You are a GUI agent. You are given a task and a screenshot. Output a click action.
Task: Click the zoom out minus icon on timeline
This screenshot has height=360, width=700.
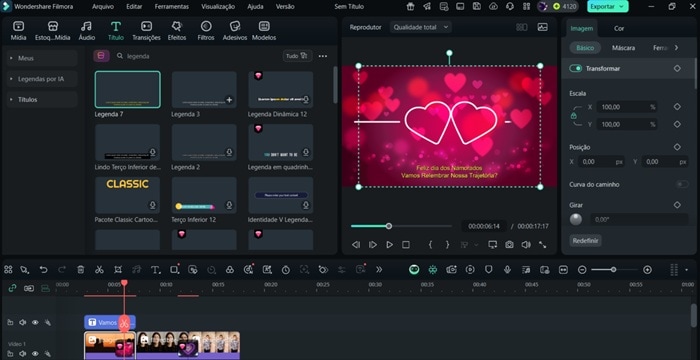[582, 269]
